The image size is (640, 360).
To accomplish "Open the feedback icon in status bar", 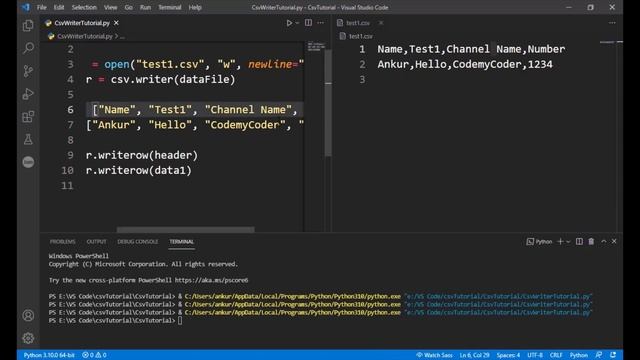I will tap(599, 355).
